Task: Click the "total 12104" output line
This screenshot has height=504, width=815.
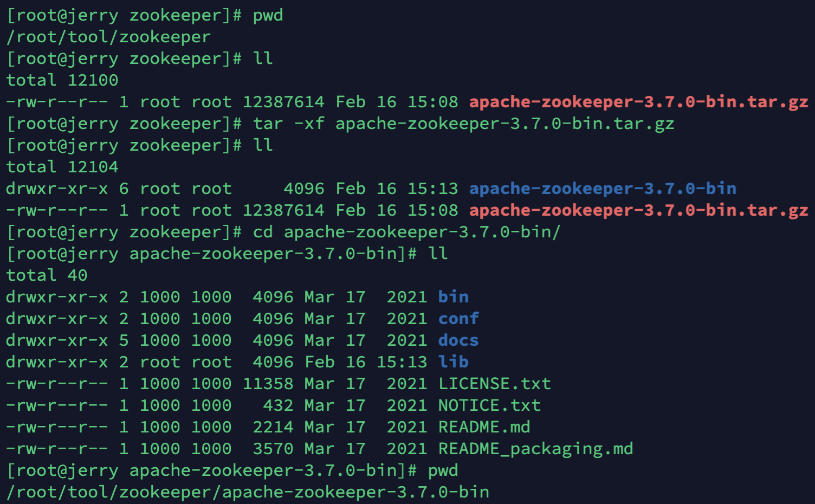Action: point(62,167)
